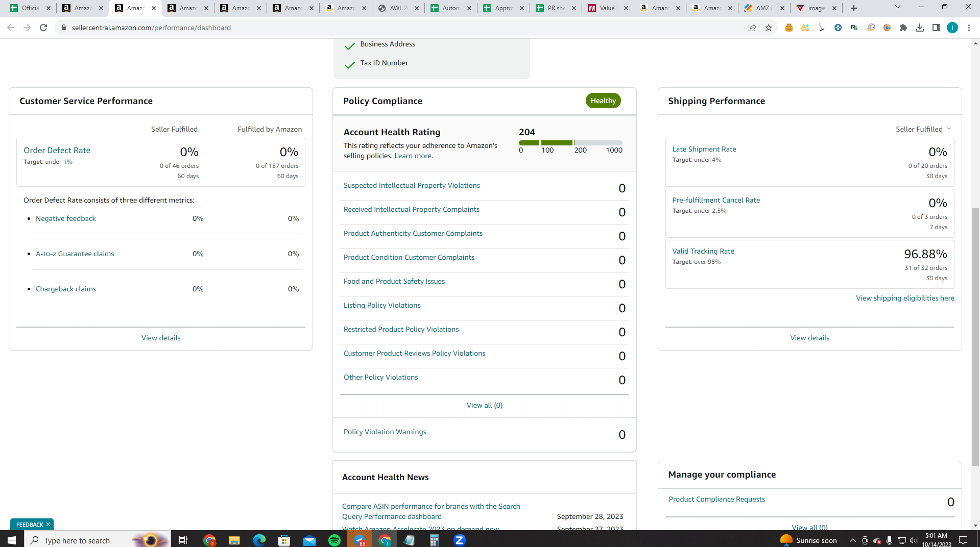Open the Chargeback claims link
The image size is (980, 547).
(x=65, y=289)
